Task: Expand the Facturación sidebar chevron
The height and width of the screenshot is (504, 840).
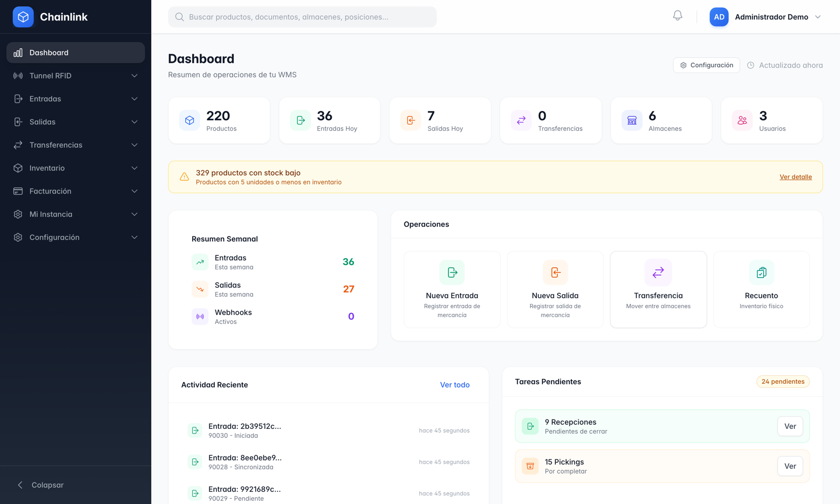Action: click(x=134, y=191)
